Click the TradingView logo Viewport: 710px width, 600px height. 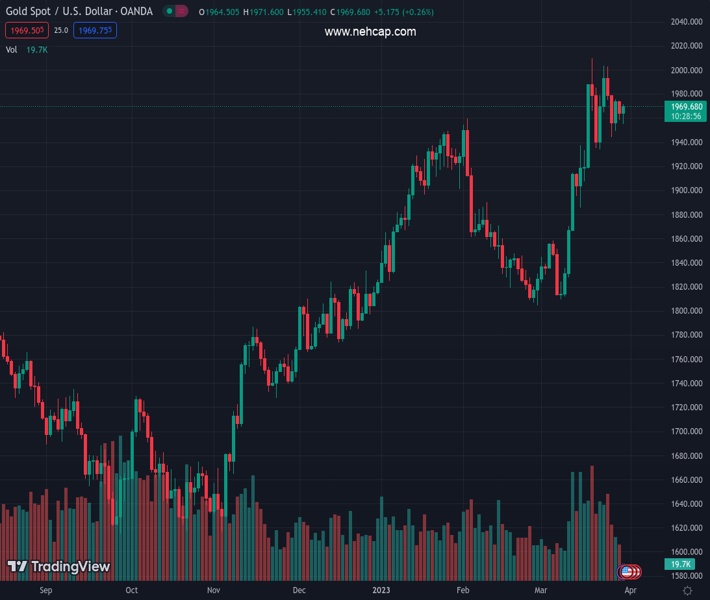58,567
